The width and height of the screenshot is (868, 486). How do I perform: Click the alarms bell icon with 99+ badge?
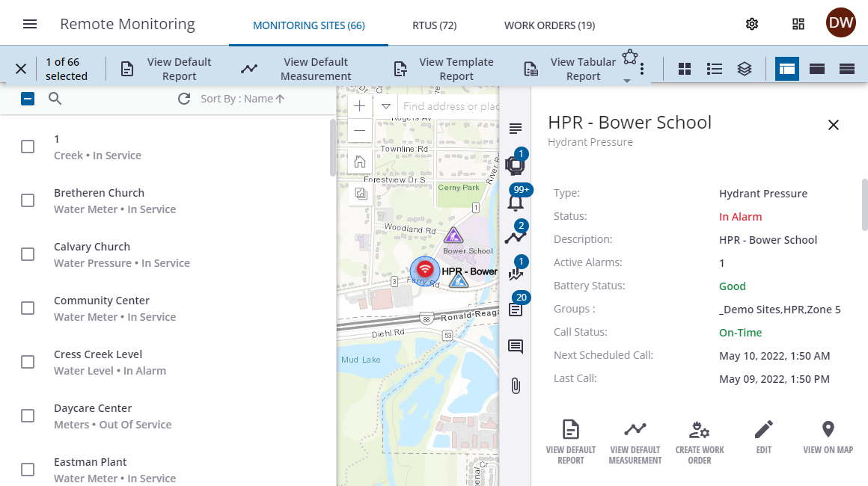[516, 202]
